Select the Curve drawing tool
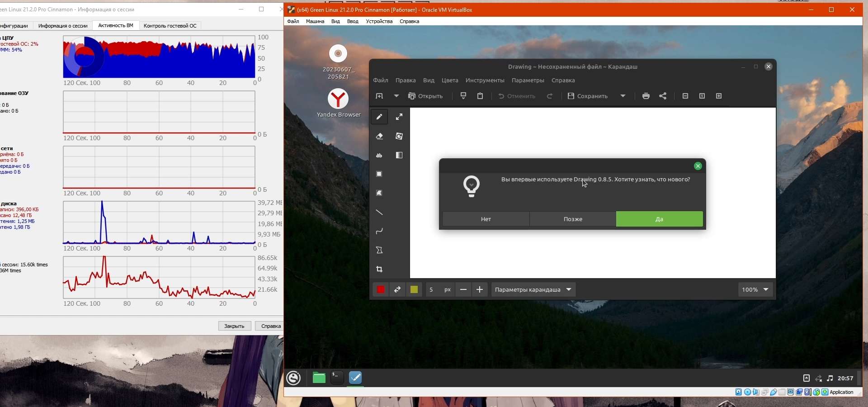The width and height of the screenshot is (868, 407). (380, 232)
